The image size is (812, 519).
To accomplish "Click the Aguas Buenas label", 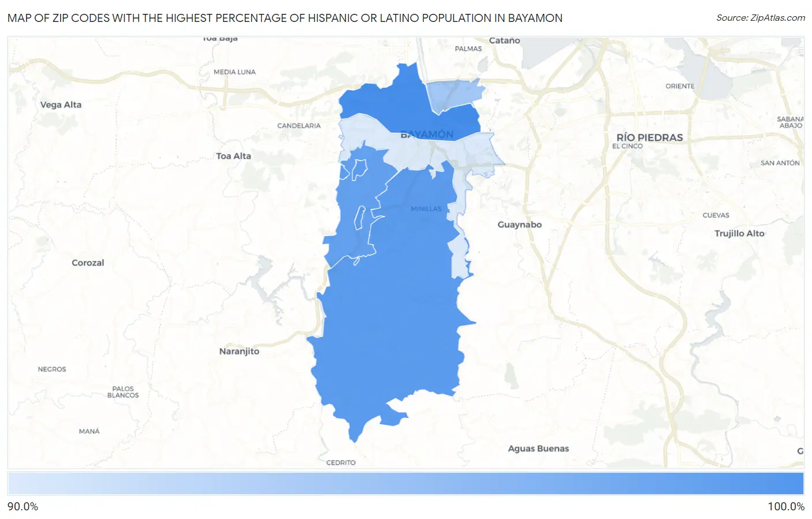I will (x=538, y=449).
